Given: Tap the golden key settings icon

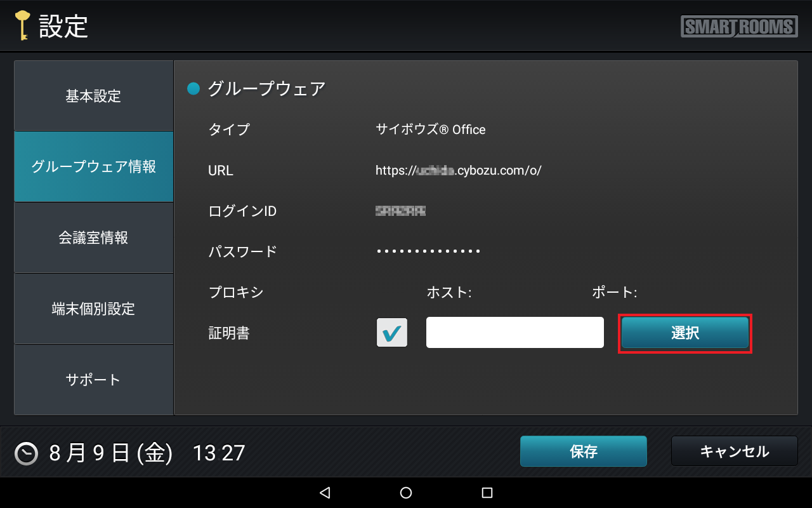Looking at the screenshot, I should coord(22,26).
